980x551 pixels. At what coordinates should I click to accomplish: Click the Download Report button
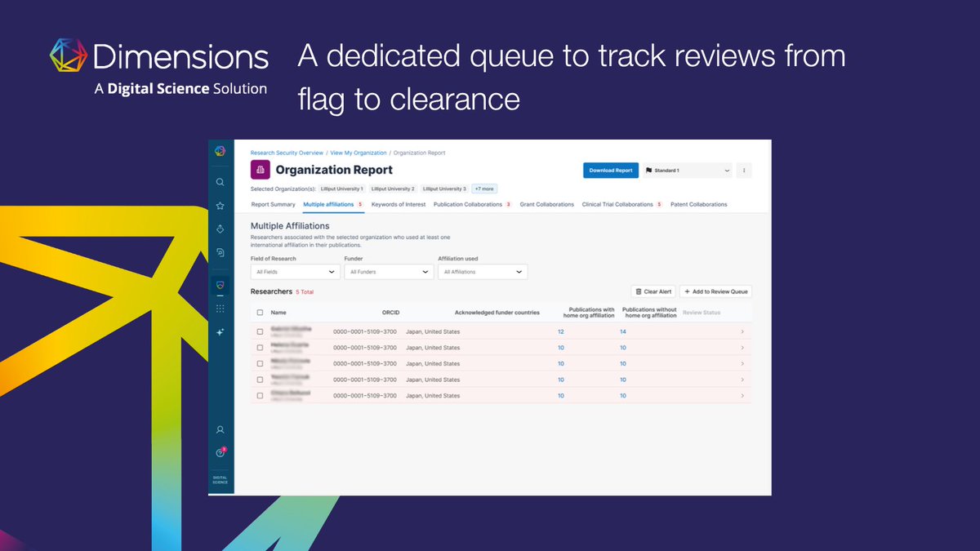coord(611,171)
